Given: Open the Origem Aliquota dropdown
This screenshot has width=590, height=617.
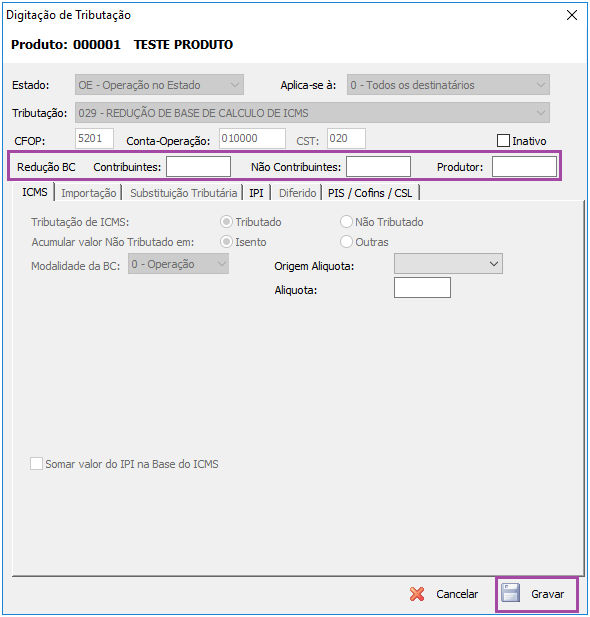Looking at the screenshot, I should click(x=448, y=264).
